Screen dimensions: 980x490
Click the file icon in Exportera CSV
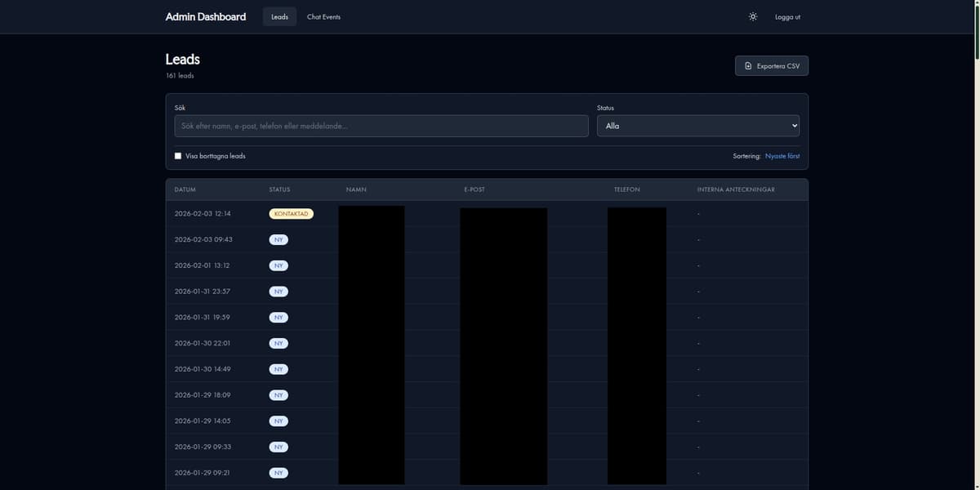[748, 65]
